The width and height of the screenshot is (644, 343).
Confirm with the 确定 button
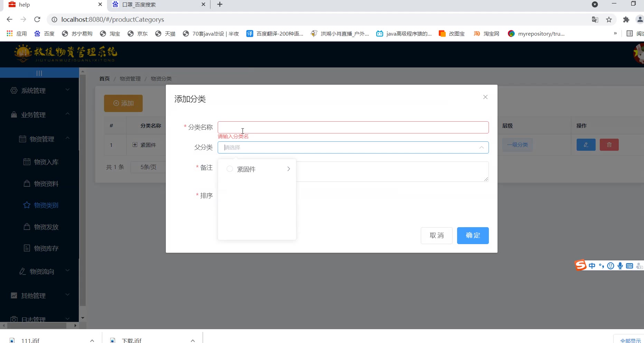(473, 235)
